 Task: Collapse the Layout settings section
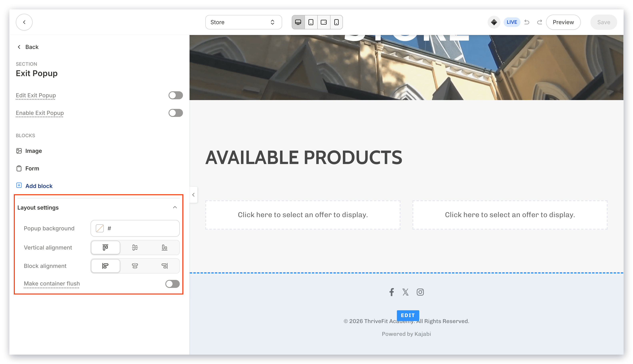(175, 207)
